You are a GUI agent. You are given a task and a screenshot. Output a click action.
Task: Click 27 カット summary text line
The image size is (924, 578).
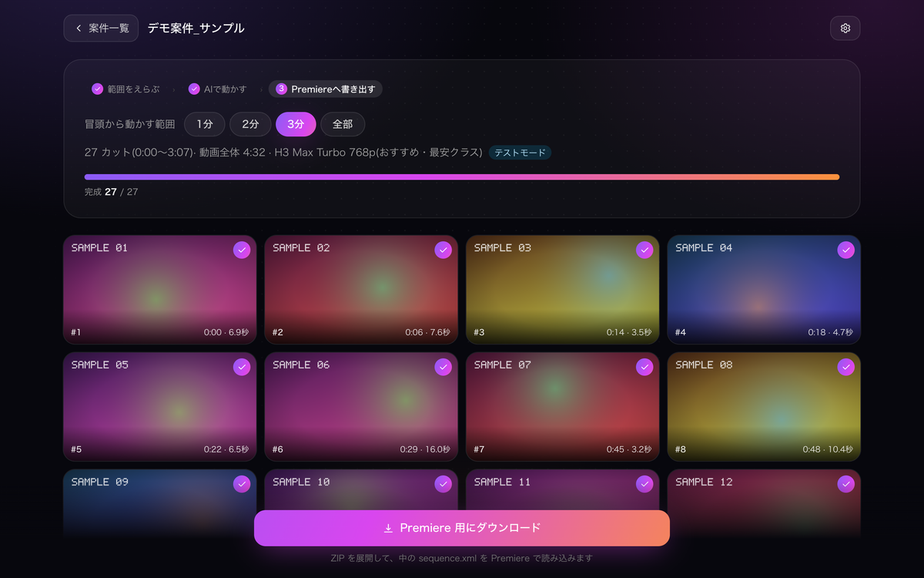283,153
